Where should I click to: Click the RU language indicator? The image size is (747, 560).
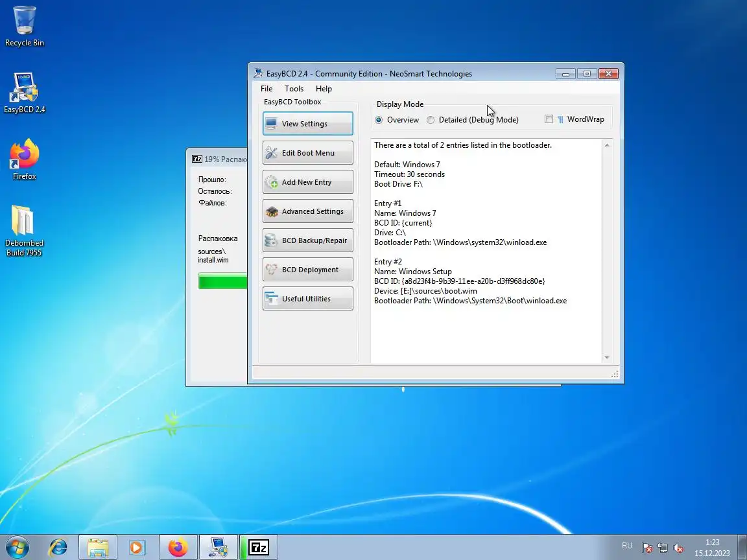pyautogui.click(x=627, y=546)
